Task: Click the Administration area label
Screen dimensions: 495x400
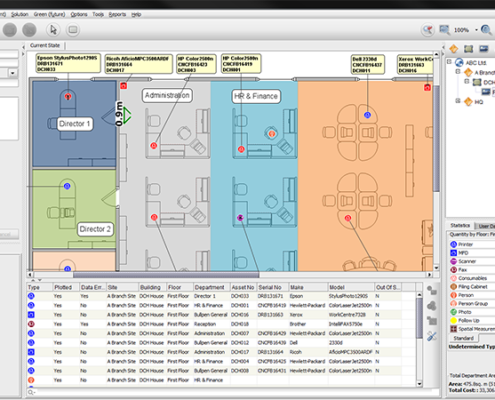Action: coord(167,95)
